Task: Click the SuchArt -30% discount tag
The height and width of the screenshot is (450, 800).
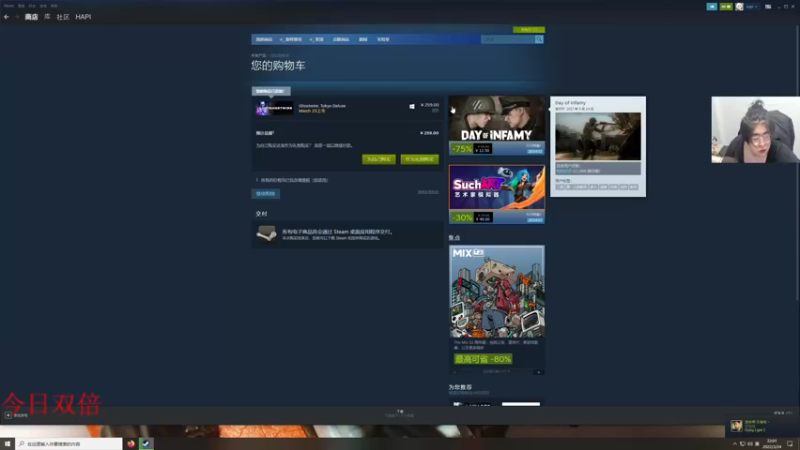Action: tap(461, 217)
